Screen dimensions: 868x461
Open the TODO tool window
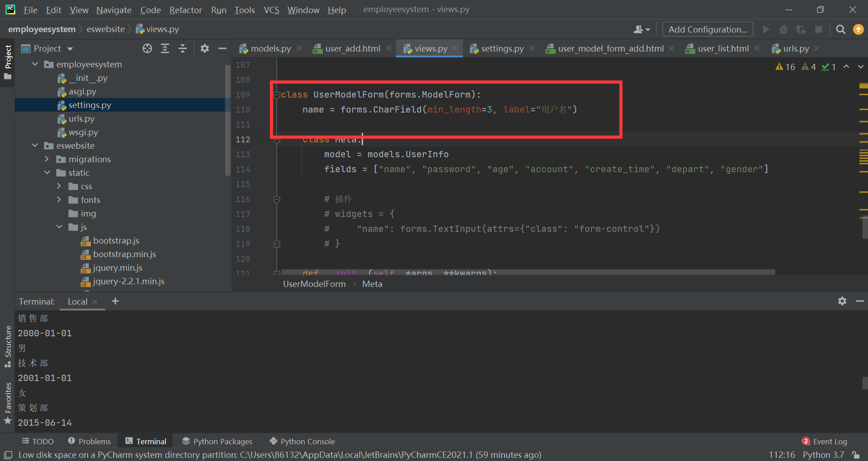[x=38, y=441]
